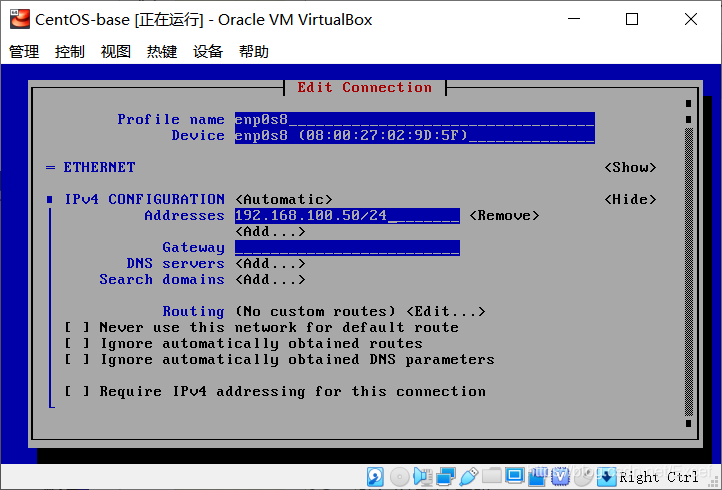Open the 设备 menu
The height and width of the screenshot is (490, 722).
pyautogui.click(x=208, y=52)
